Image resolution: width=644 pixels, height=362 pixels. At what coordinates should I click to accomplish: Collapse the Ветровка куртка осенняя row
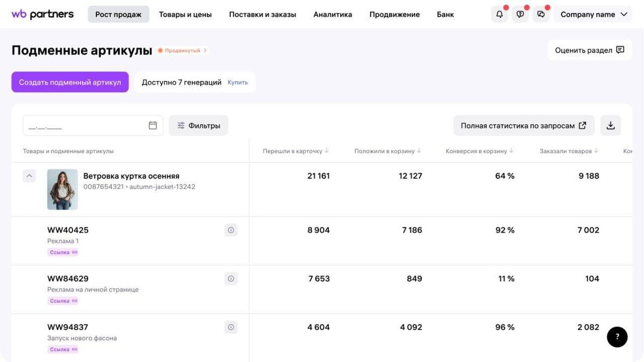30,176
